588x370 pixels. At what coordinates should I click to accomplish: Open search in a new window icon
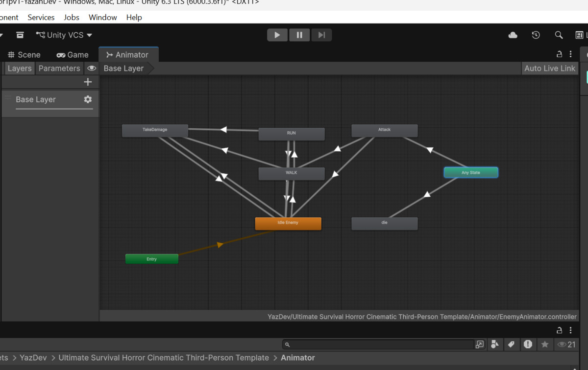480,345
